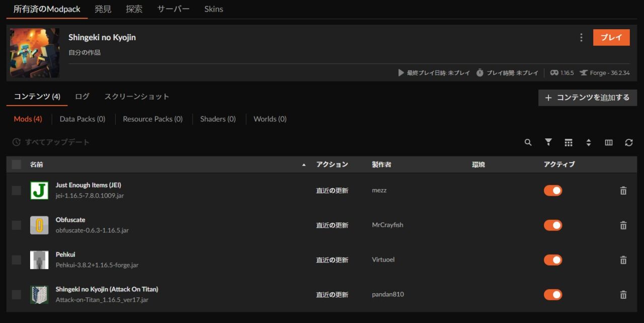Click the search magnifier icon above mod list
Viewport: 644px width, 323px height.
[x=528, y=142]
